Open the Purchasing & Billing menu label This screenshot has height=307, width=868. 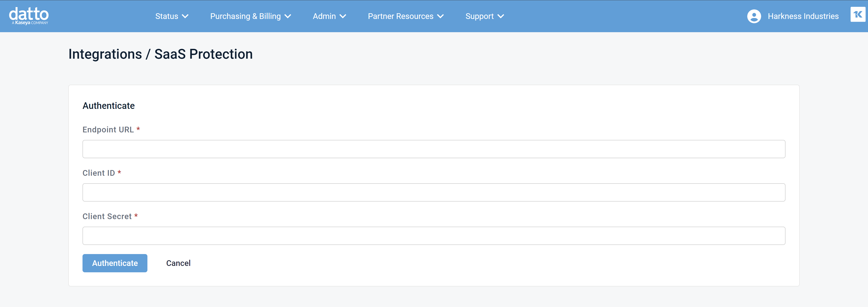[245, 16]
